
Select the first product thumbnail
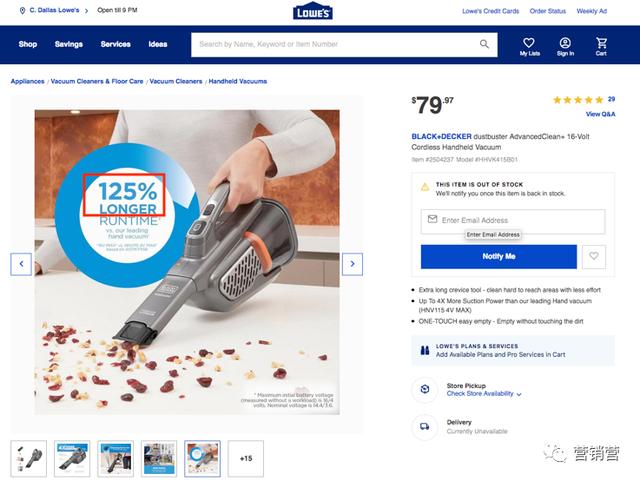click(x=29, y=459)
